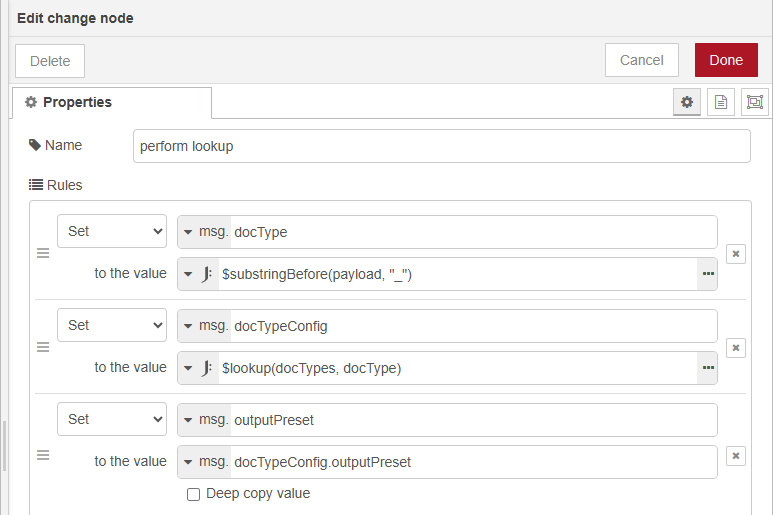Enable Deep copy value checkbox
The image size is (773, 515).
coord(194,494)
